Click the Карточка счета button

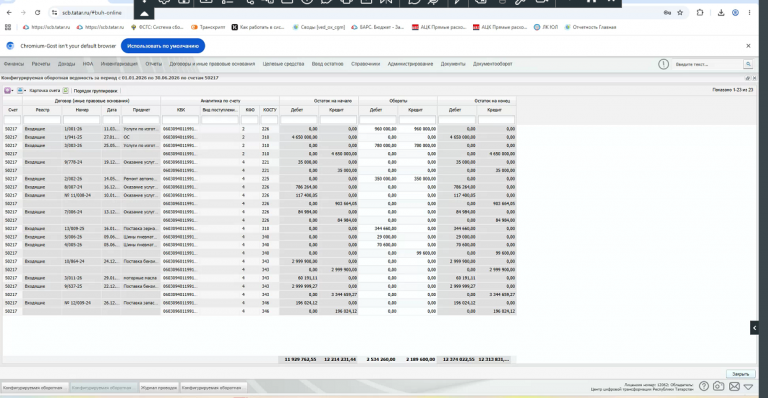tap(45, 91)
